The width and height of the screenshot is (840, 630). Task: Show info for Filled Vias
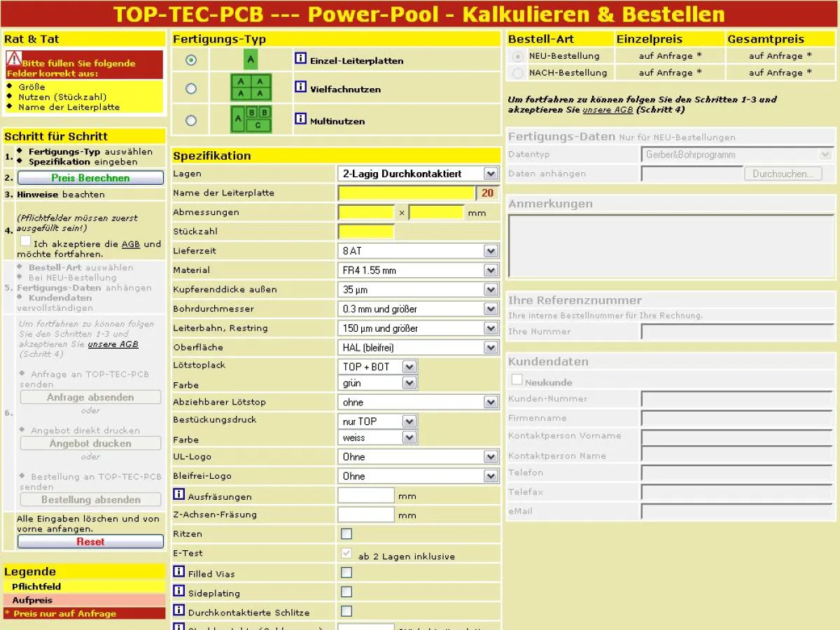coord(179,573)
